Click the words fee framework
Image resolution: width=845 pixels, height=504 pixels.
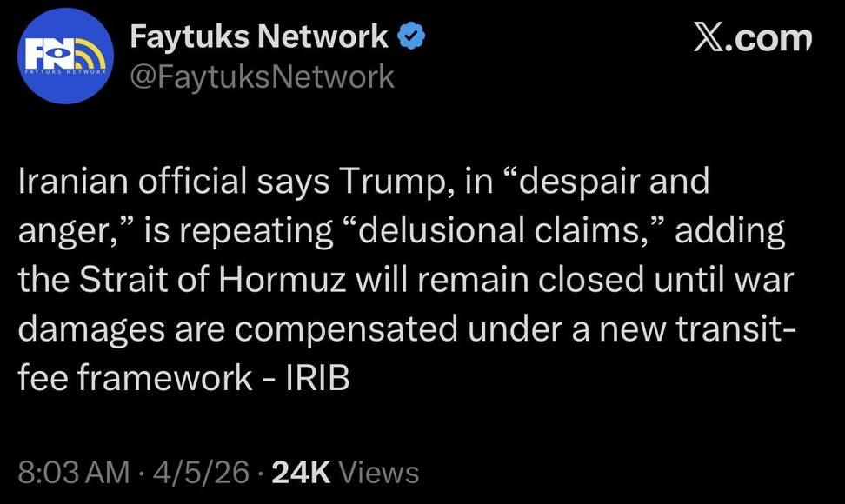tap(136, 377)
